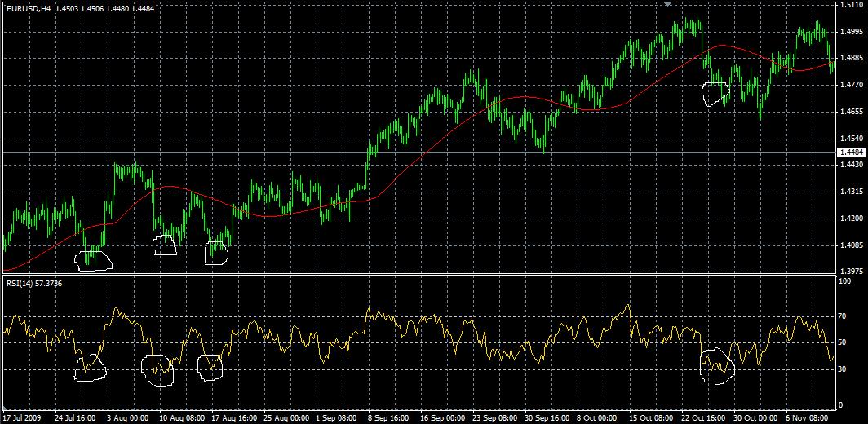Click the RSI 70 level label
This screenshot has height=424, width=868.
844,316
